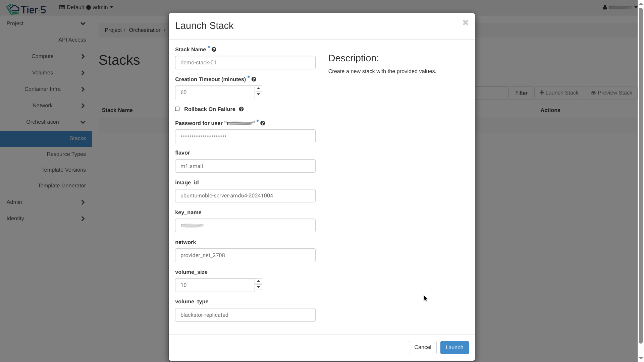Viewport: 644px width, 362px height.
Task: Click help icon for Rollback On Failure
Action: click(x=241, y=109)
